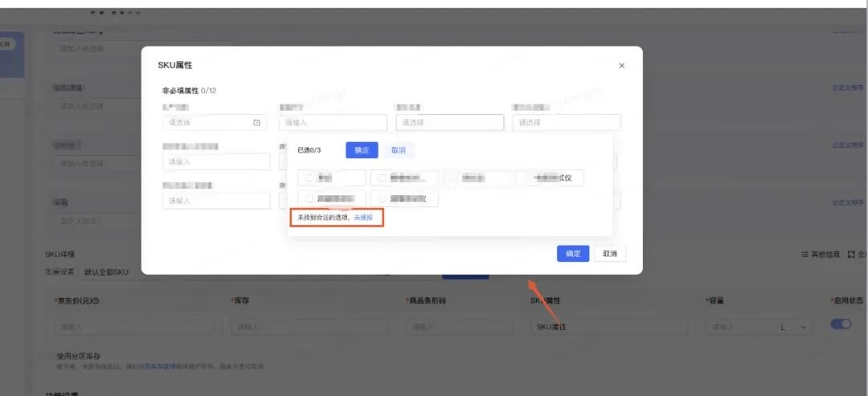Click the 其他信息 list icon

coord(804,255)
